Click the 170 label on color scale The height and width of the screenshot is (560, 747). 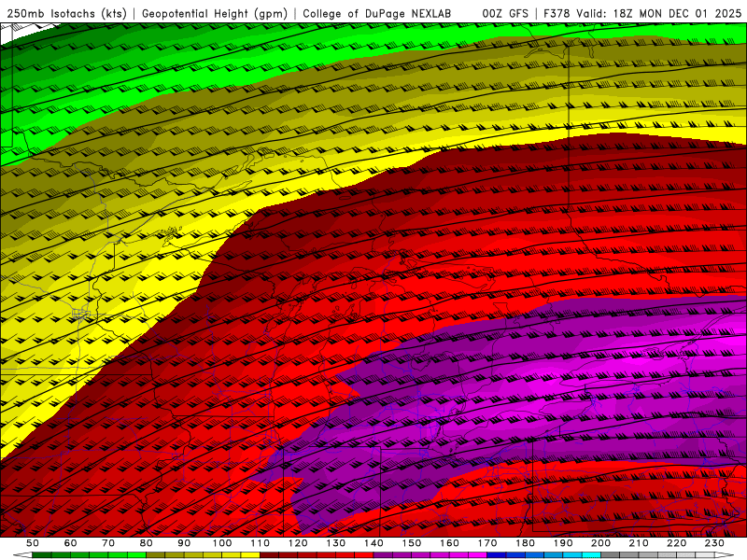click(x=487, y=543)
